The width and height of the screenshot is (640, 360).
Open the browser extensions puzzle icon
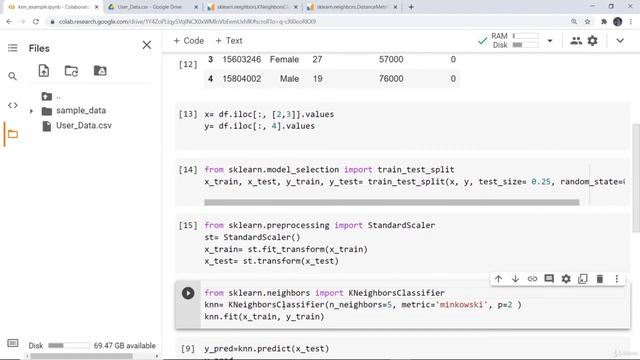[x=604, y=22]
